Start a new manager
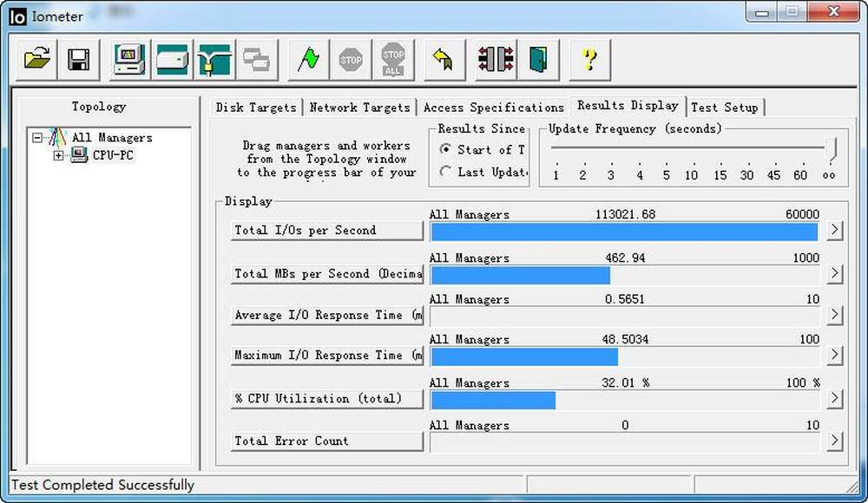 (x=129, y=59)
